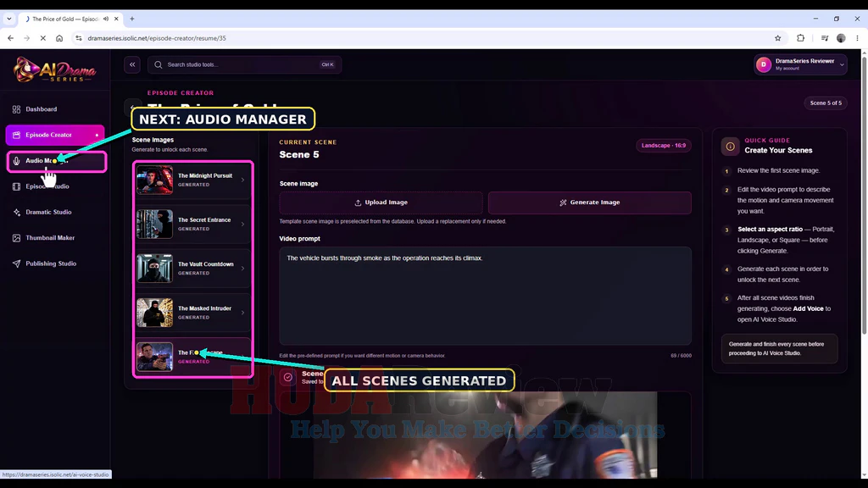Viewport: 868px width, 488px height.
Task: Open Dramatic Studio from the sidebar
Action: pos(55,212)
